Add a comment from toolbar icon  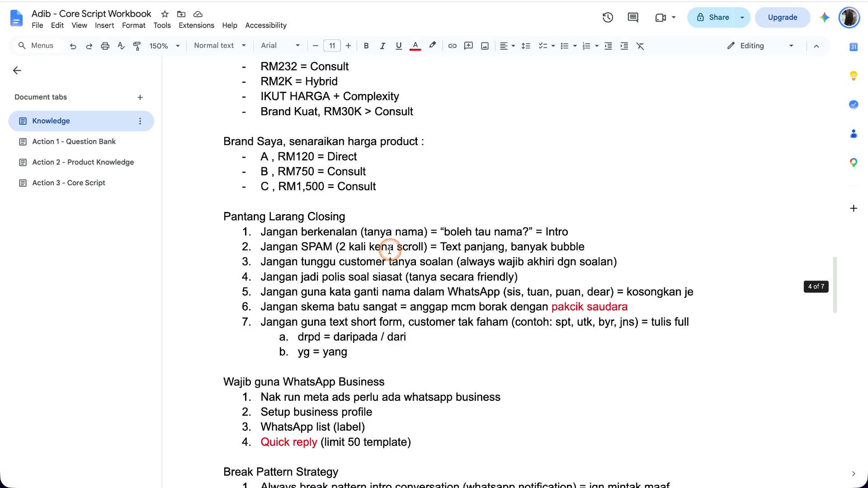pos(468,46)
